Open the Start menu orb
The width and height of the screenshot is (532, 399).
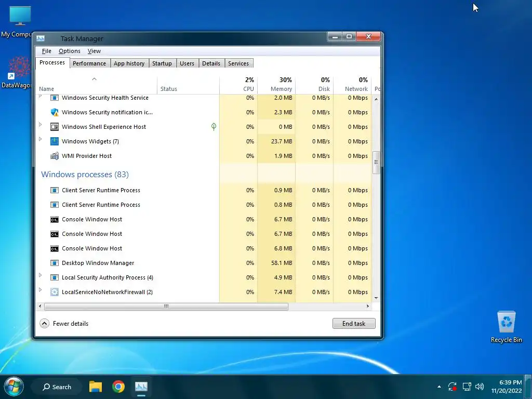[14, 387]
